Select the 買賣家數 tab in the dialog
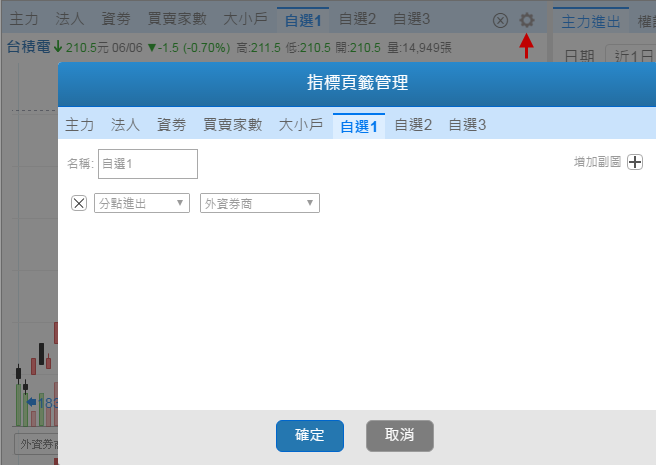The width and height of the screenshot is (656, 465). 233,125
